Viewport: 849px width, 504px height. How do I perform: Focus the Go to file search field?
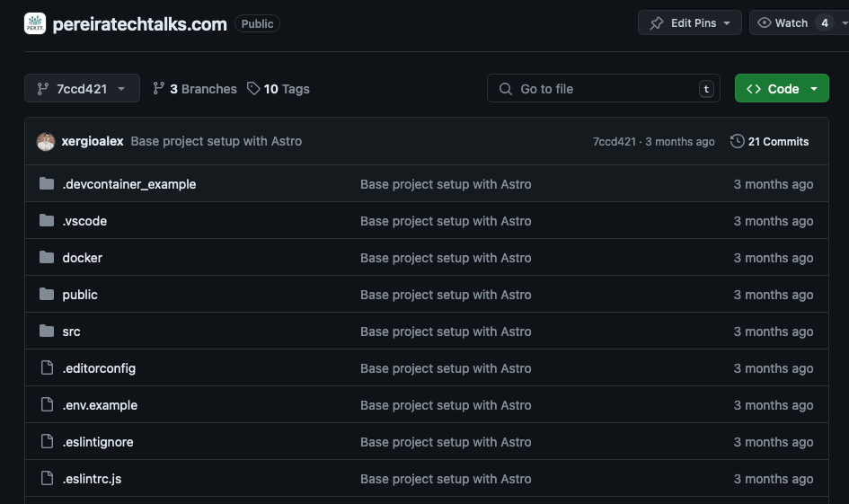(603, 88)
